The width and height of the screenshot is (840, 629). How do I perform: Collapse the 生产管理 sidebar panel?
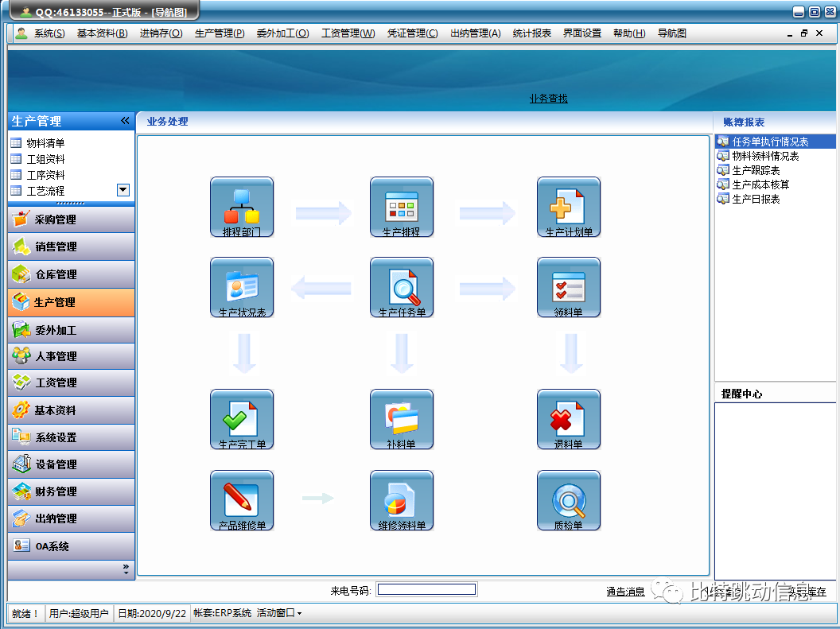pyautogui.click(x=125, y=121)
